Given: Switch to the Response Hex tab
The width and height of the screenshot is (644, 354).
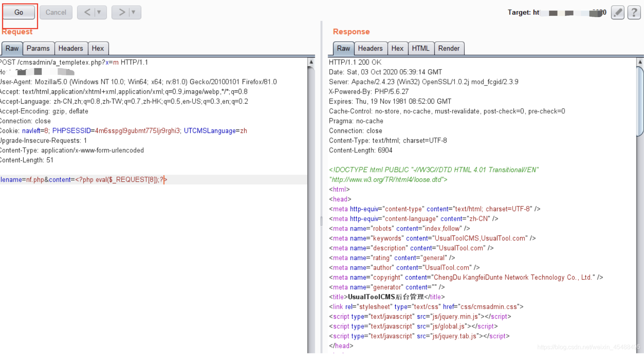Looking at the screenshot, I should tap(397, 48).
